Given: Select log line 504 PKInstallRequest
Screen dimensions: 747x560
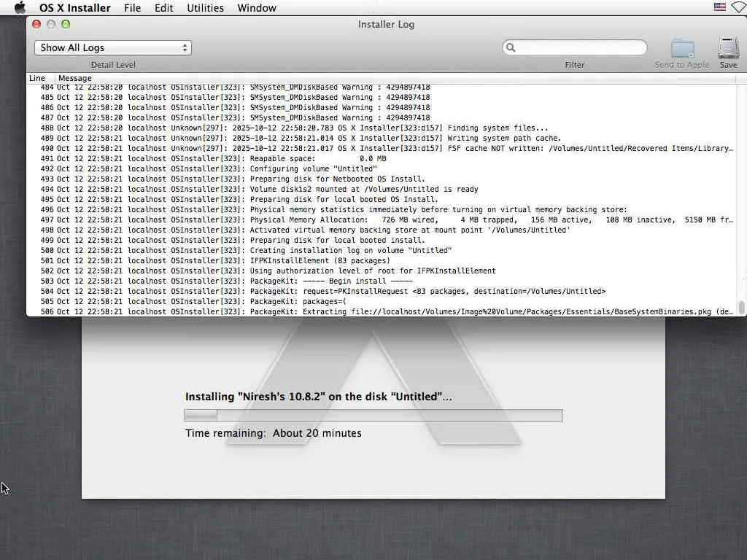Looking at the screenshot, I should (x=381, y=292).
